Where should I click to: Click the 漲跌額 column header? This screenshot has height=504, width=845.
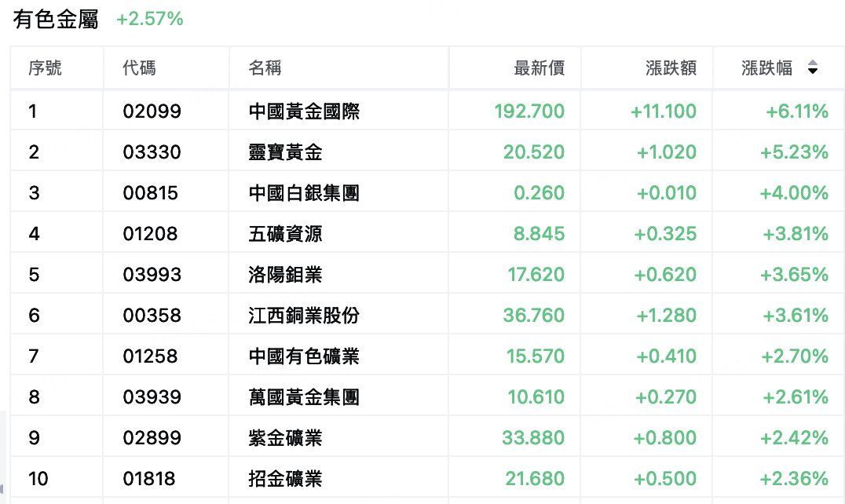671,68
